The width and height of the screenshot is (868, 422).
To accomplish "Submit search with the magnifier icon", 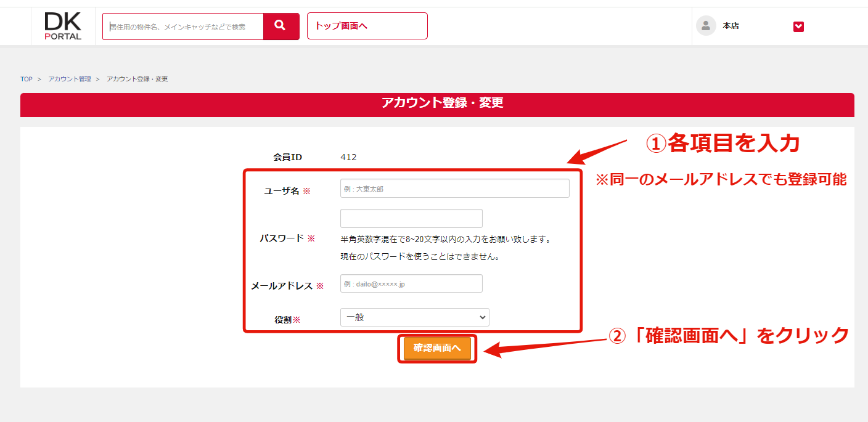I will [x=280, y=26].
